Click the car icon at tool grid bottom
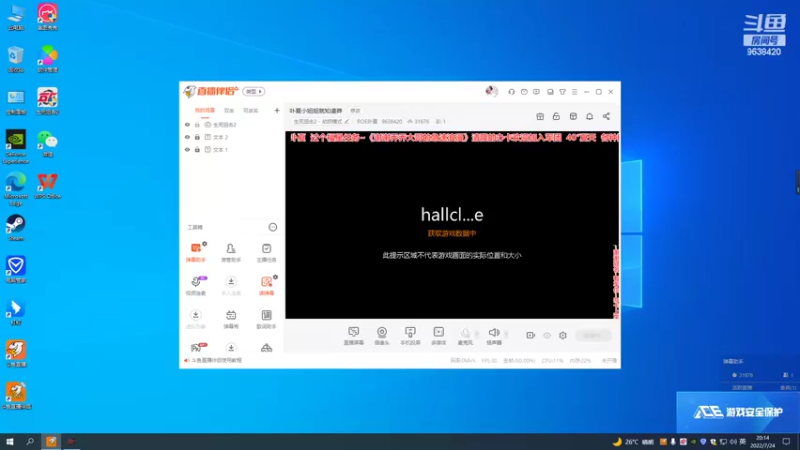Screen dimensions: 800x450 (x=266, y=348)
